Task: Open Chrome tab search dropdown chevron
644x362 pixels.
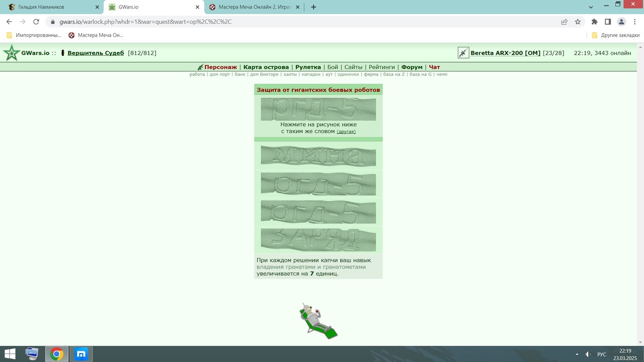Action: coord(591,7)
